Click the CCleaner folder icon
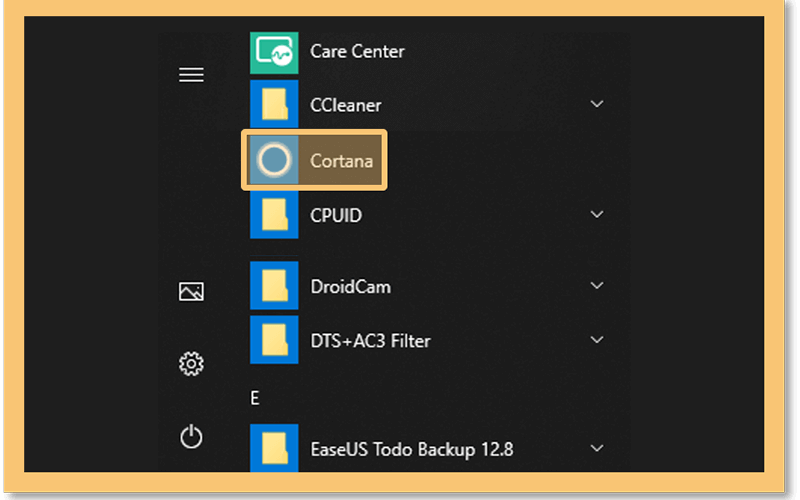 point(274,104)
